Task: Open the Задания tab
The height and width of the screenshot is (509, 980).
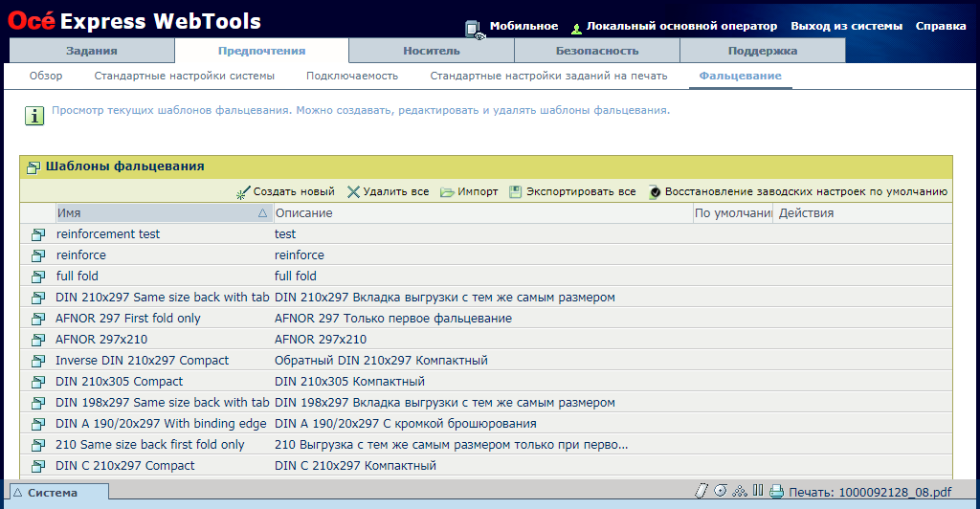Action: click(x=92, y=51)
